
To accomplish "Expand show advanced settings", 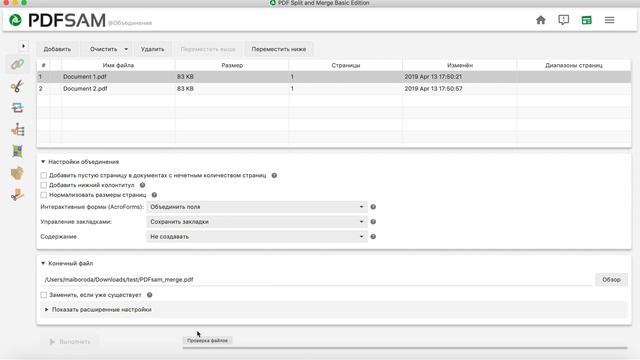I will point(47,310).
